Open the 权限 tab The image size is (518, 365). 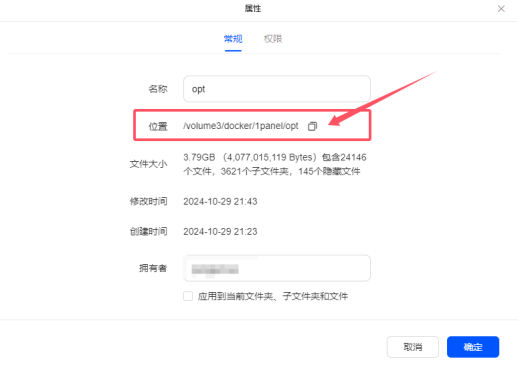[x=273, y=39]
